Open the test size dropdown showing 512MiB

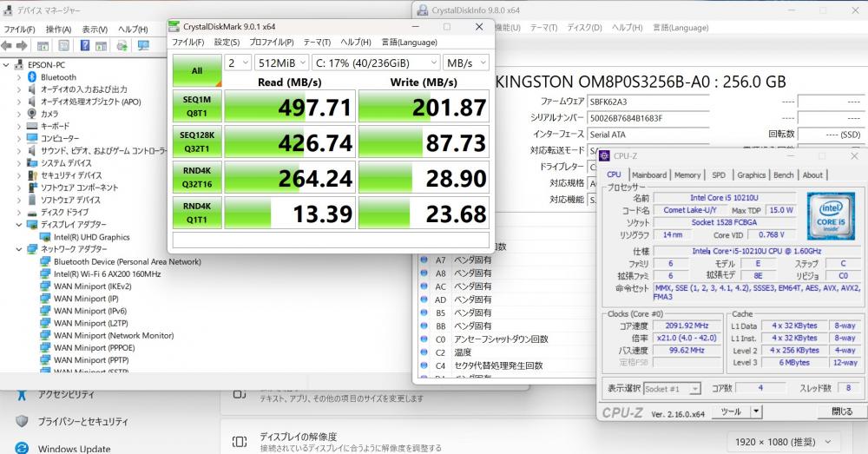pyautogui.click(x=281, y=63)
